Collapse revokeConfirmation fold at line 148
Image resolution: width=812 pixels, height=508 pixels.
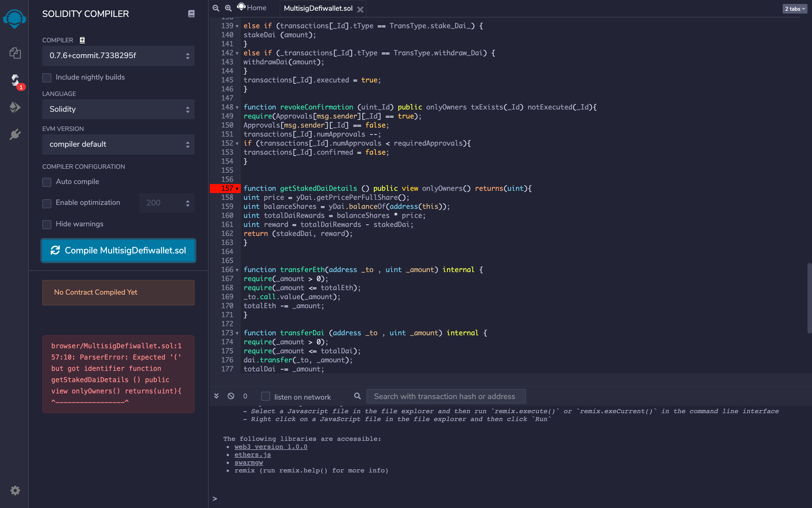click(x=237, y=107)
